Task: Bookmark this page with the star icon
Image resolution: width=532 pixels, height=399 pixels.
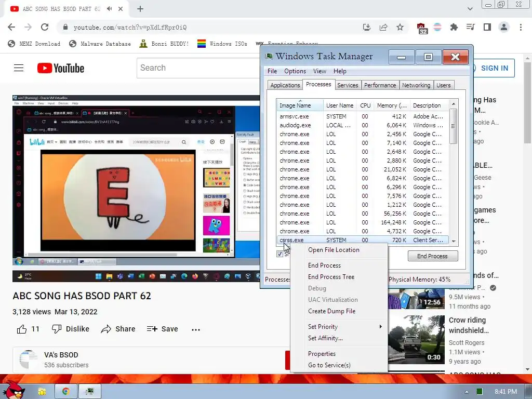Action: (x=400, y=27)
